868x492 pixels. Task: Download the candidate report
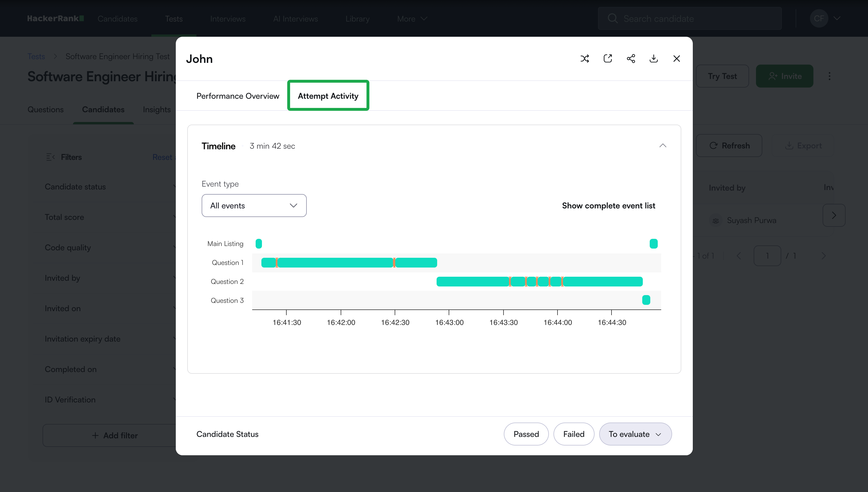pos(654,59)
